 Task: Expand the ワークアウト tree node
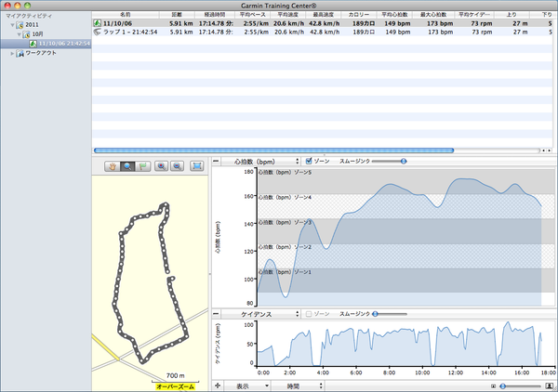12,53
